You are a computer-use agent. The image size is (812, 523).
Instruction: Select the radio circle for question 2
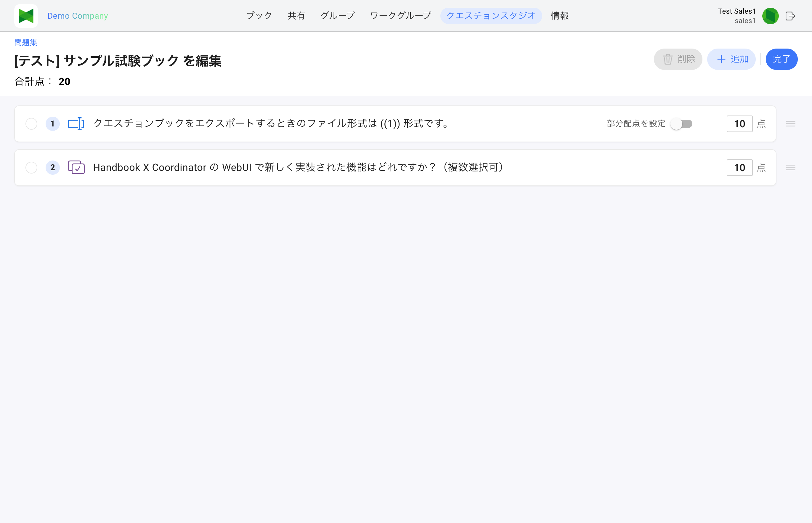(32, 167)
